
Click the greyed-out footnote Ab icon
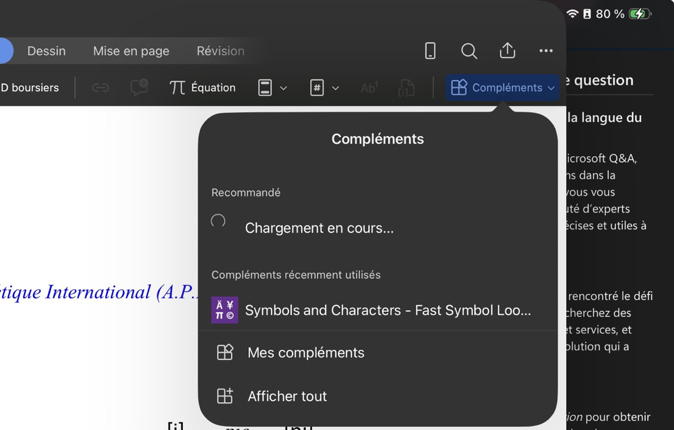369,88
